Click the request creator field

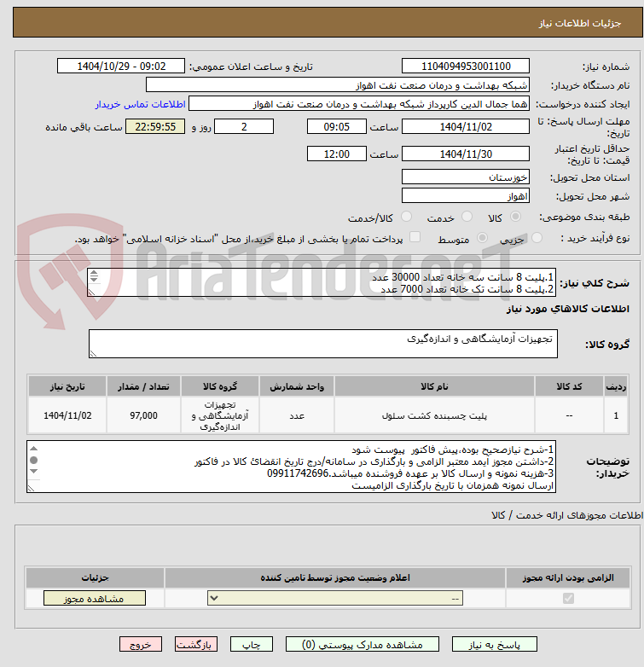click(x=359, y=104)
